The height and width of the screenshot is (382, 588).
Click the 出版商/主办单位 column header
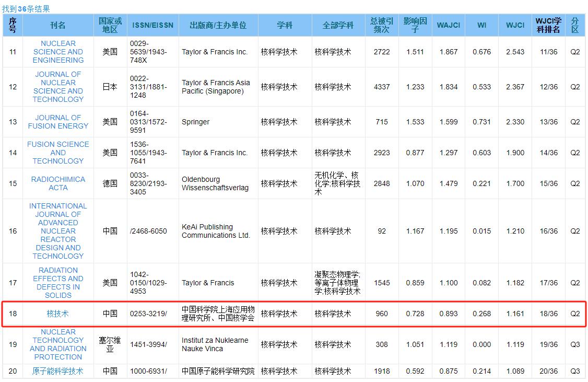218,25
